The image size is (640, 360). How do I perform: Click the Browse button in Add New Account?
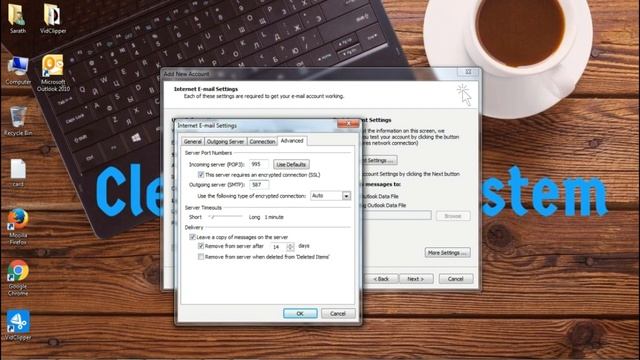click(x=453, y=216)
